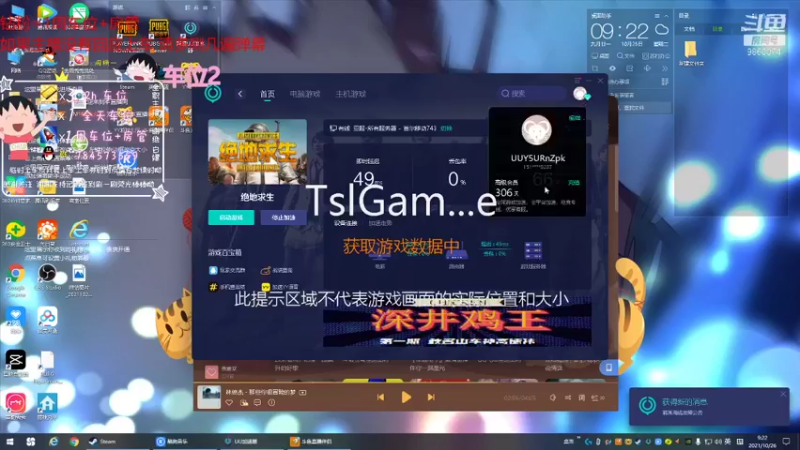Click the Internet Explorer taskbar icon

(53, 442)
